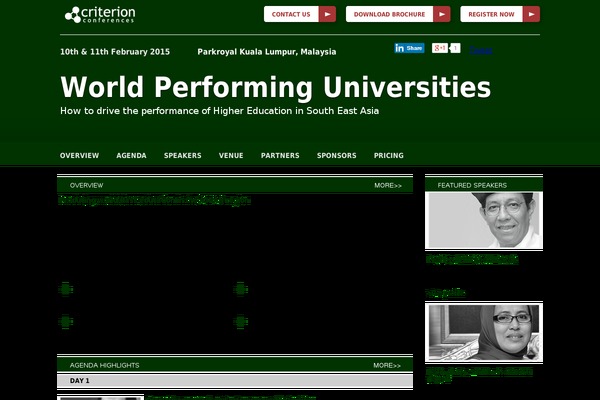The width and height of the screenshot is (600, 400).
Task: Share the page on LinkedIn
Action: pos(409,48)
